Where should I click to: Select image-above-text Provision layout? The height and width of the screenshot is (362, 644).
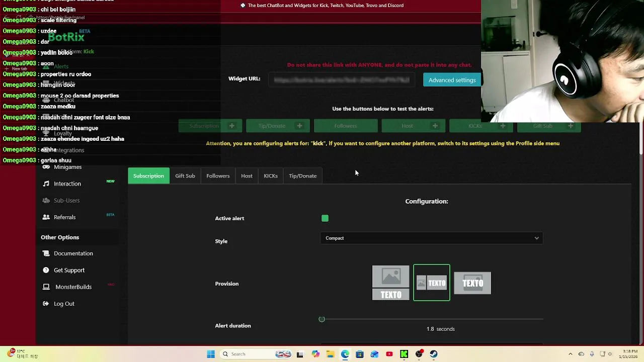click(391, 283)
